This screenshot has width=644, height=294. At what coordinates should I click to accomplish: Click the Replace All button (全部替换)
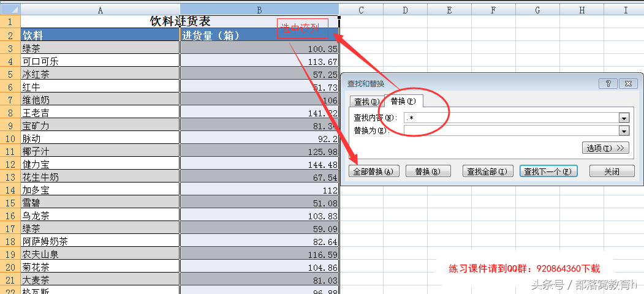pyautogui.click(x=374, y=171)
